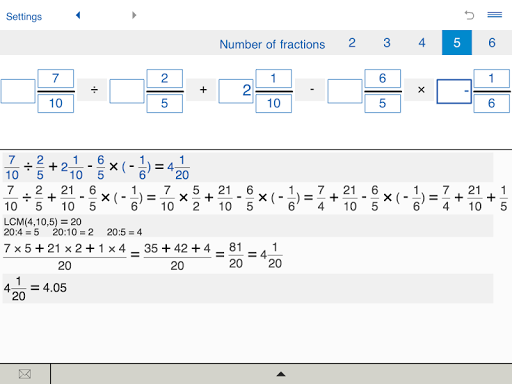Edit second fraction's denominator 5
The height and width of the screenshot is (384, 512).
[165, 103]
